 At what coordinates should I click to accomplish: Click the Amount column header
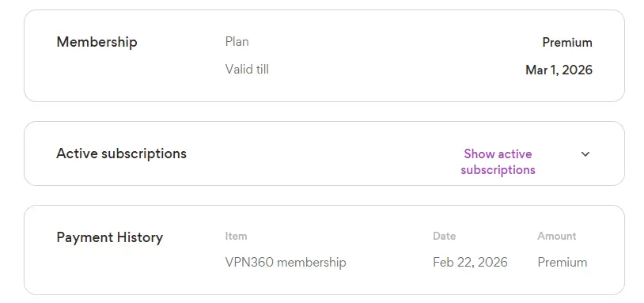(x=557, y=236)
